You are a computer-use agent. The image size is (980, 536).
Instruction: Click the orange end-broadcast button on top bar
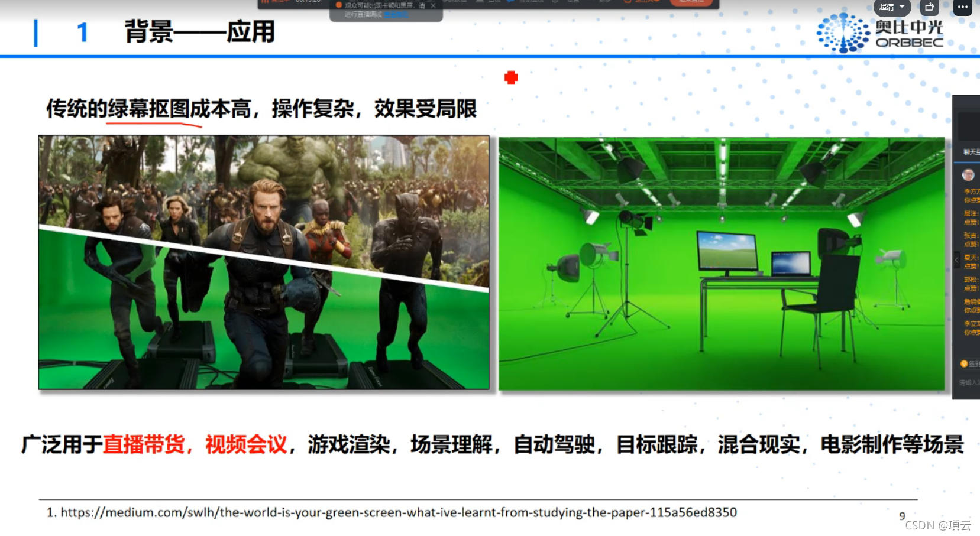[x=691, y=2]
